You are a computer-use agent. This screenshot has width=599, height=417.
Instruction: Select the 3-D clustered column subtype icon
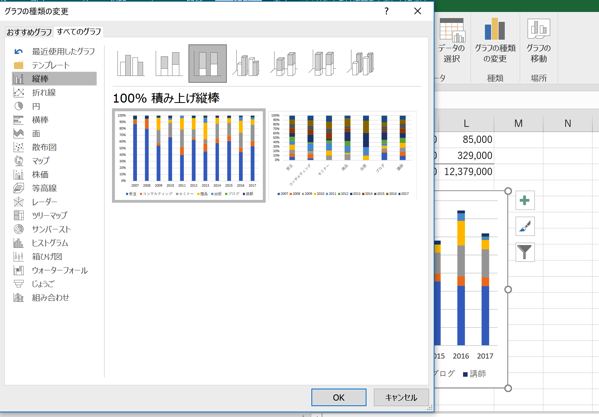click(x=247, y=64)
